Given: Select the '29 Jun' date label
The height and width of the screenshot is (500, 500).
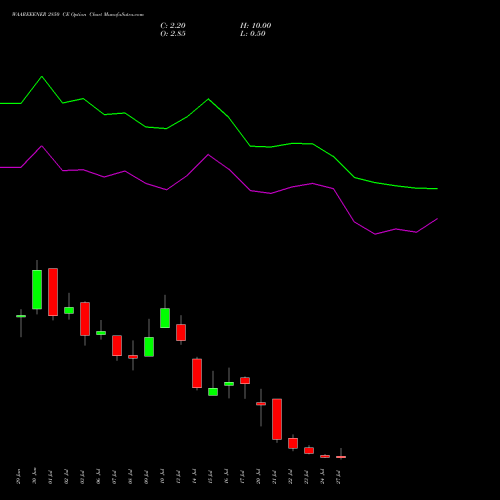Looking at the screenshot, I should (19, 477).
